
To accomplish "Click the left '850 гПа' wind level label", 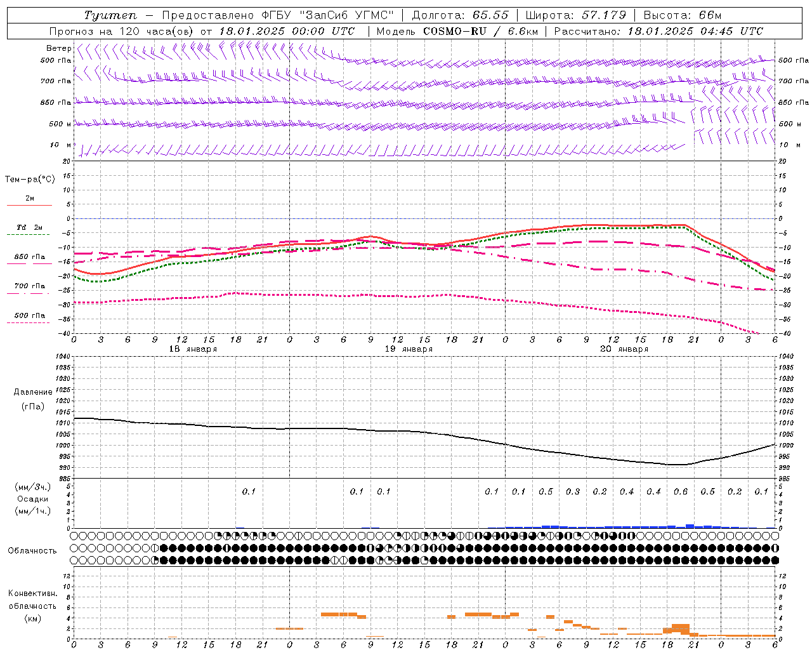I will click(x=56, y=103).
